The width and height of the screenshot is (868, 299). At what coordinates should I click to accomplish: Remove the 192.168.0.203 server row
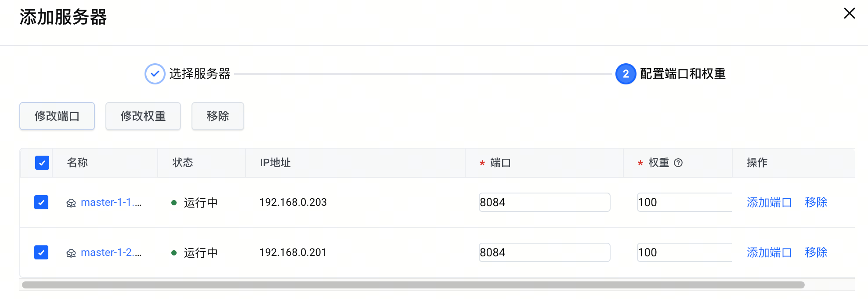[x=816, y=202]
